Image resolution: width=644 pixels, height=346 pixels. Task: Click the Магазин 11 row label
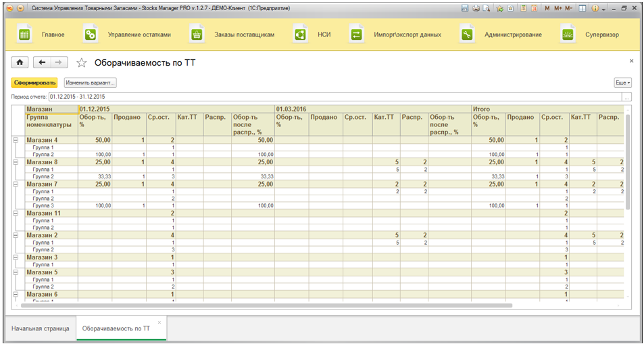pos(43,214)
